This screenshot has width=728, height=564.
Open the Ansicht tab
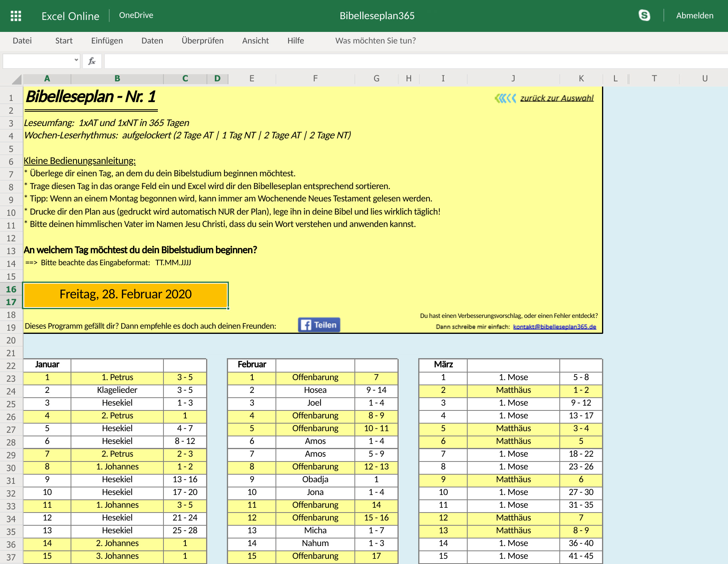pos(255,41)
